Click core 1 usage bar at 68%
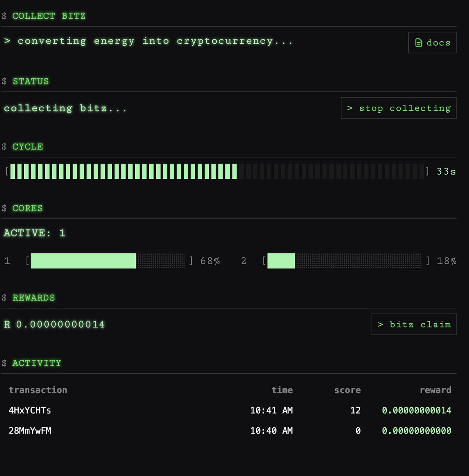The height and width of the screenshot is (476, 469). coord(107,261)
